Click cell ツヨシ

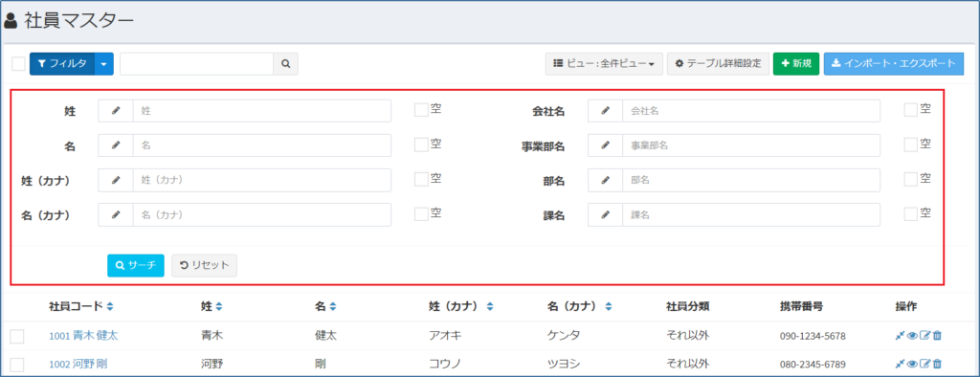coord(563,364)
